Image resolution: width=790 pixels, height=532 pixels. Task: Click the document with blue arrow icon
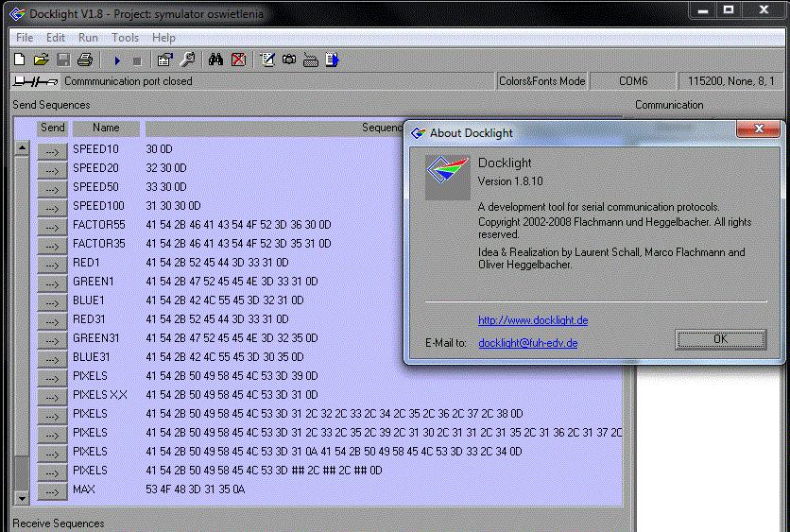point(332,60)
